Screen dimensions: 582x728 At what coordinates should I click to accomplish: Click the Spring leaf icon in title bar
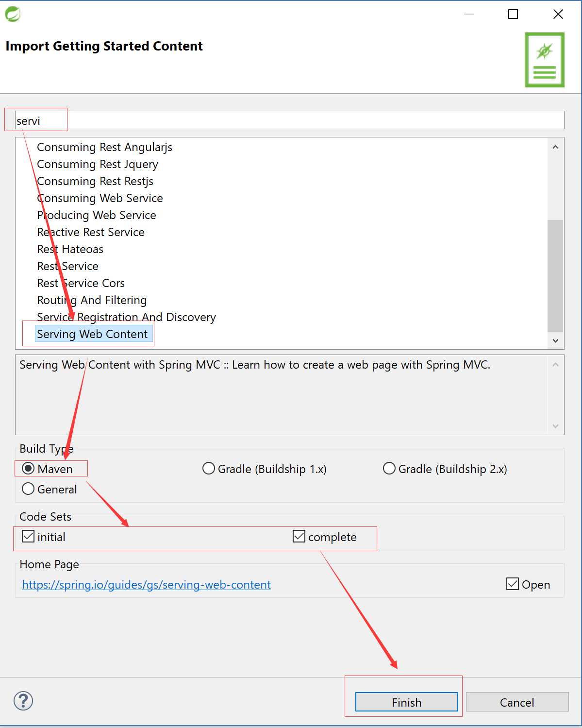13,14
